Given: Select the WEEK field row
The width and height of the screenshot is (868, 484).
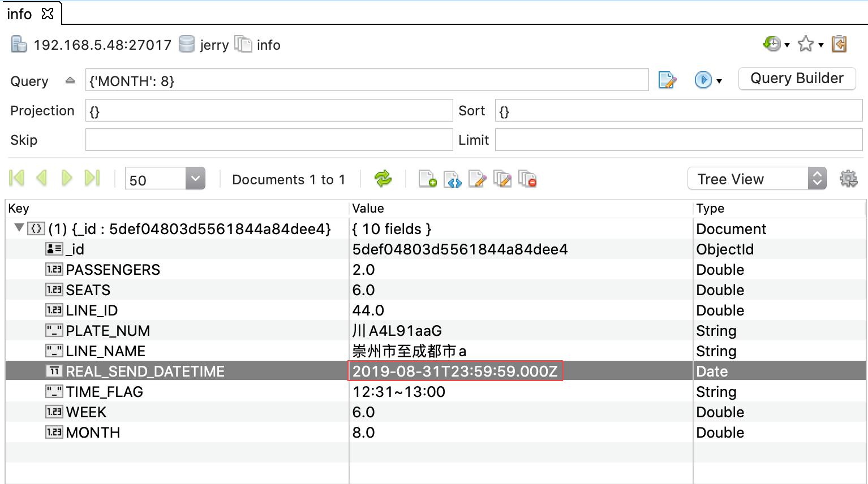Looking at the screenshot, I should [x=436, y=412].
